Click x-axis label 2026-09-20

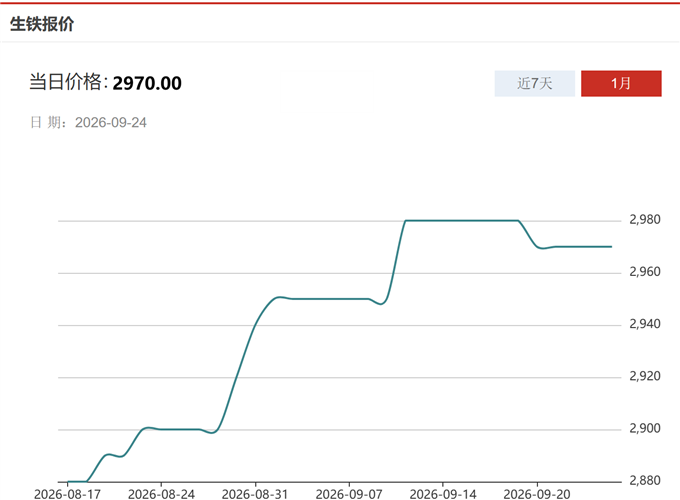(x=537, y=494)
